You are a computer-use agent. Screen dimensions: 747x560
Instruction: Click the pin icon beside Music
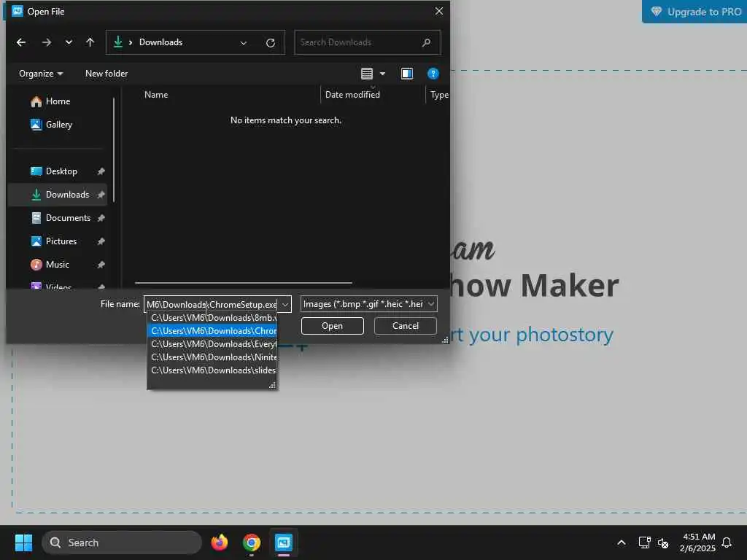[x=101, y=265]
